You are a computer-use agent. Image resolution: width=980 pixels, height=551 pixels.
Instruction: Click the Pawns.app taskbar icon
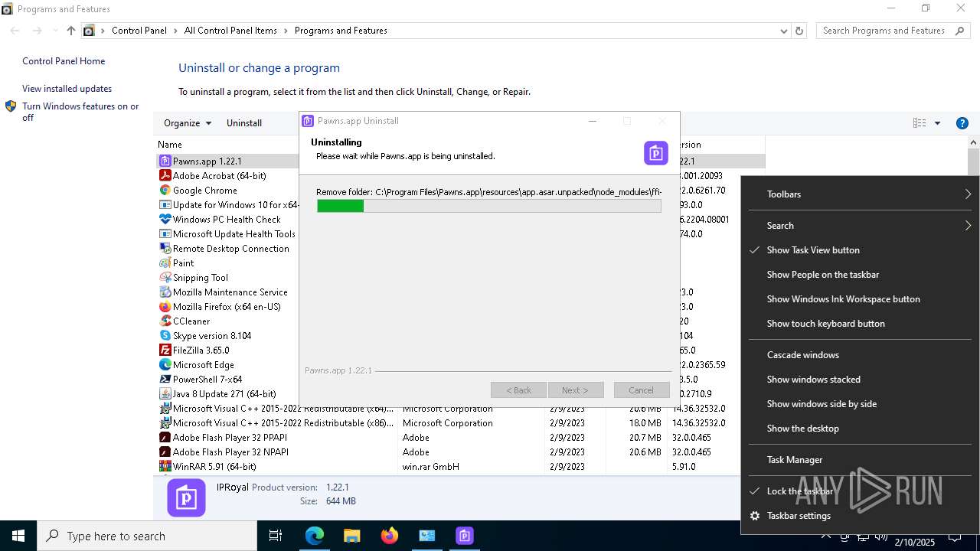coord(465,536)
